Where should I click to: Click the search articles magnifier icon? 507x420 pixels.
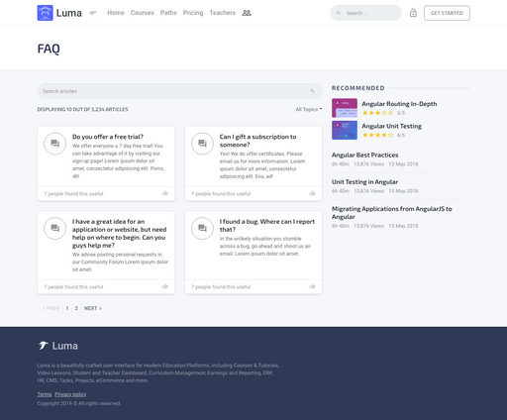pyautogui.click(x=312, y=91)
